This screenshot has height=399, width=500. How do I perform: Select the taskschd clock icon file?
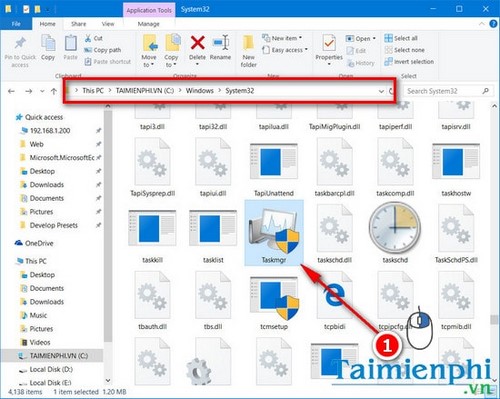[x=395, y=233]
